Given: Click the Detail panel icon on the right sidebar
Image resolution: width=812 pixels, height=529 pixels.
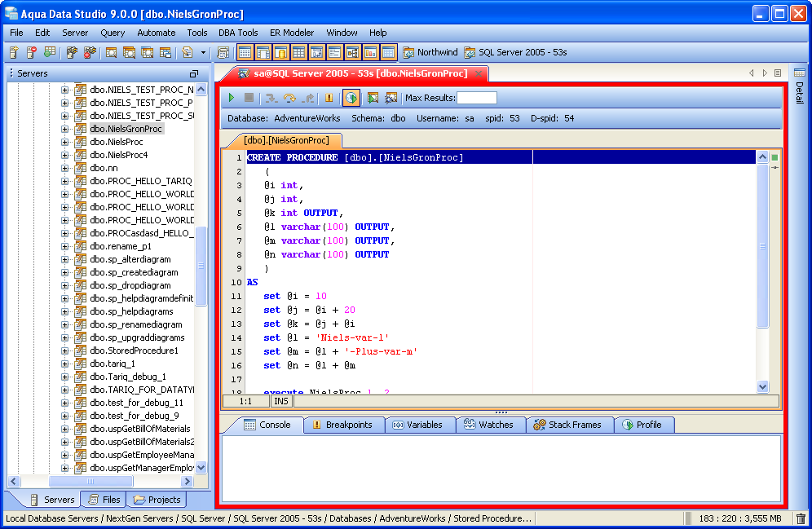Looking at the screenshot, I should pyautogui.click(x=799, y=73).
